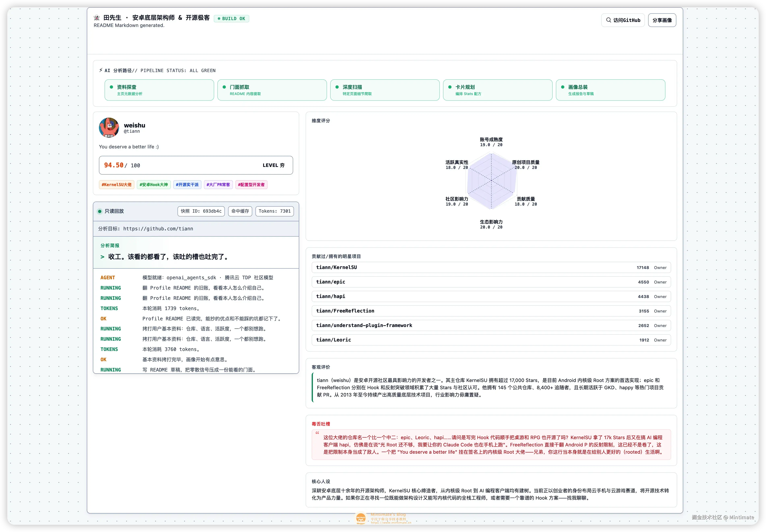Image resolution: width=766 pixels, height=532 pixels.
Task: Select the 卡片规划 pipeline step
Action: (x=498, y=90)
